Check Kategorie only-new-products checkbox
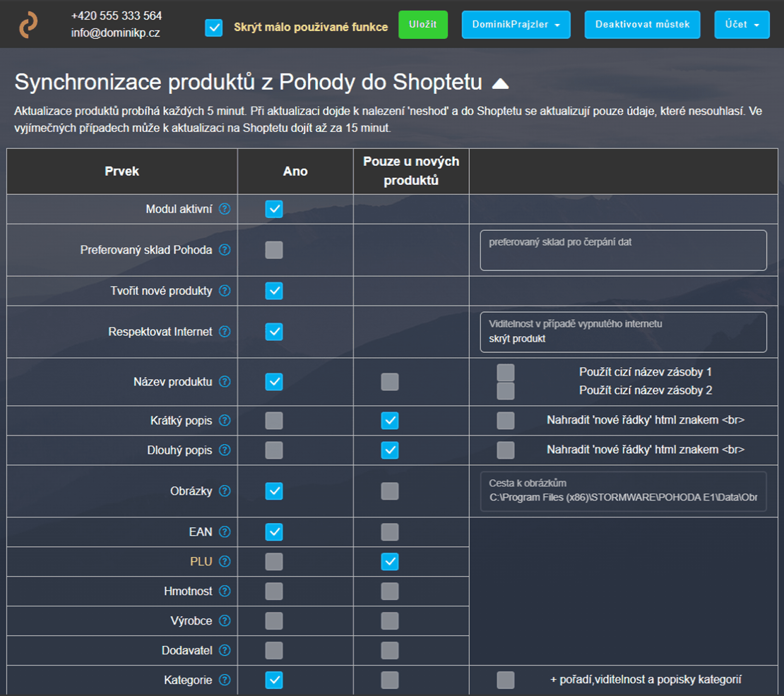 tap(390, 680)
